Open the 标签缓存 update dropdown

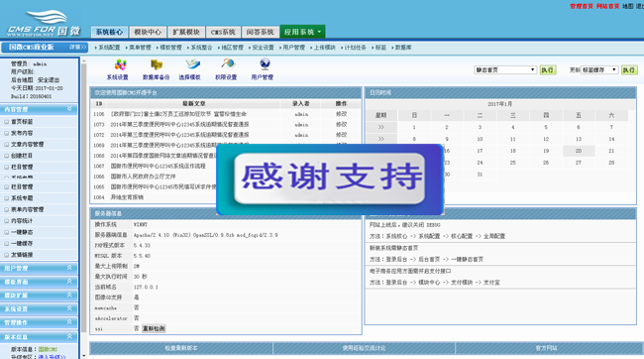599,69
